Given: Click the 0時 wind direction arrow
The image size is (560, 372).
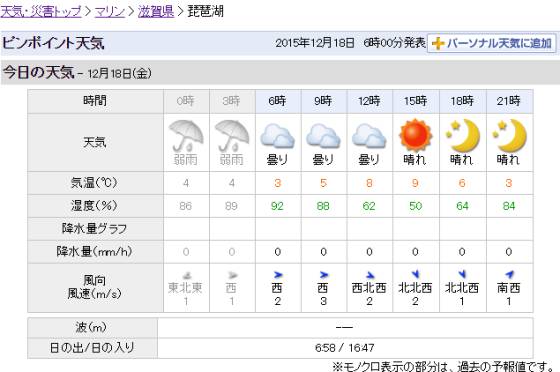Looking at the screenshot, I should pos(186,275).
